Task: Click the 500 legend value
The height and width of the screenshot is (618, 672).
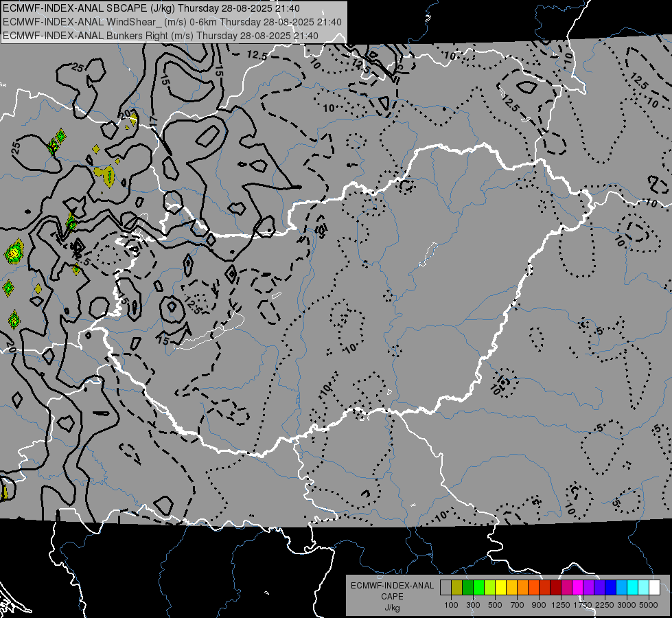Action: click(x=495, y=605)
